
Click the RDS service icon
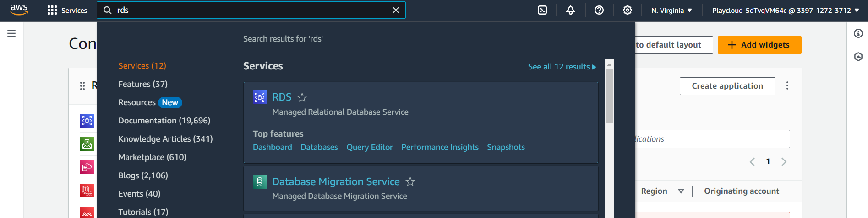click(x=260, y=97)
